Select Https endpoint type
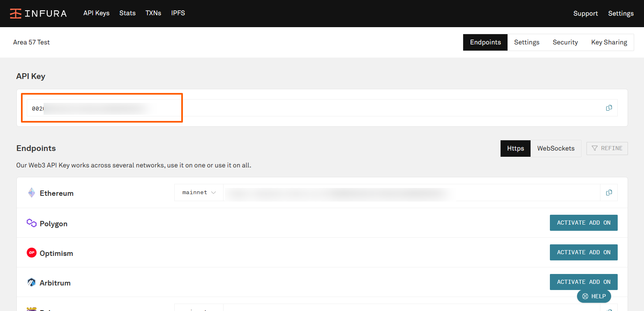 [515, 149]
